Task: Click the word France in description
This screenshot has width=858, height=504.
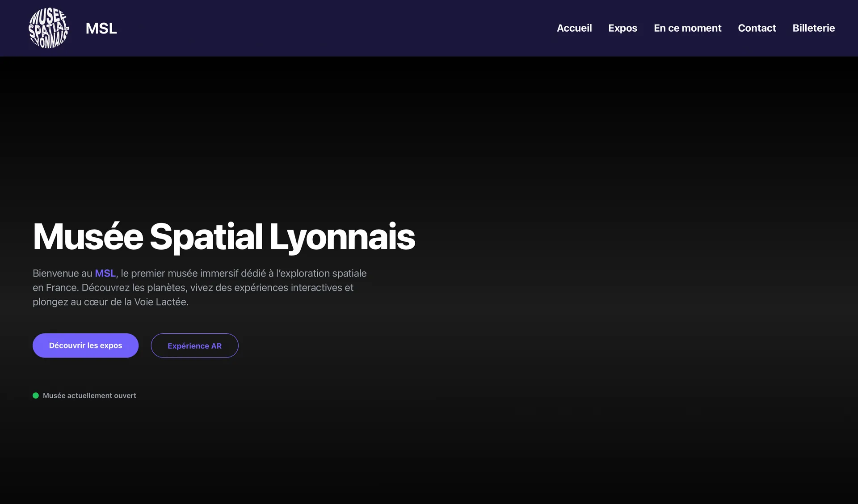Action: pyautogui.click(x=61, y=288)
